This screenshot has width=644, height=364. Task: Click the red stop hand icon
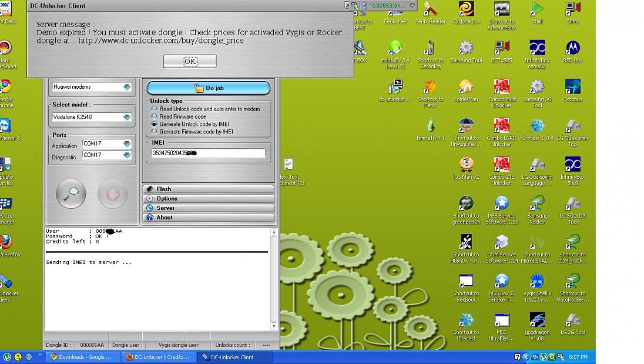pyautogui.click(x=112, y=194)
